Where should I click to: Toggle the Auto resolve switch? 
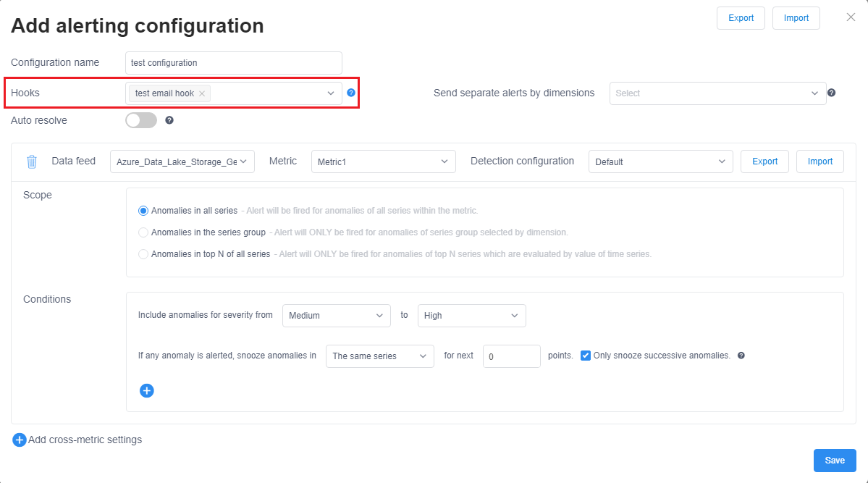[141, 120]
